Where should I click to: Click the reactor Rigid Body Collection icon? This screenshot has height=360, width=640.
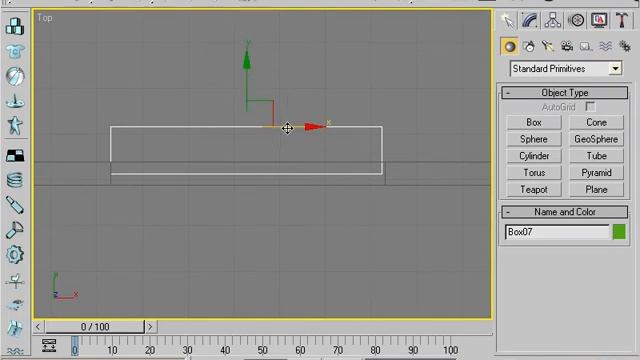pyautogui.click(x=15, y=26)
